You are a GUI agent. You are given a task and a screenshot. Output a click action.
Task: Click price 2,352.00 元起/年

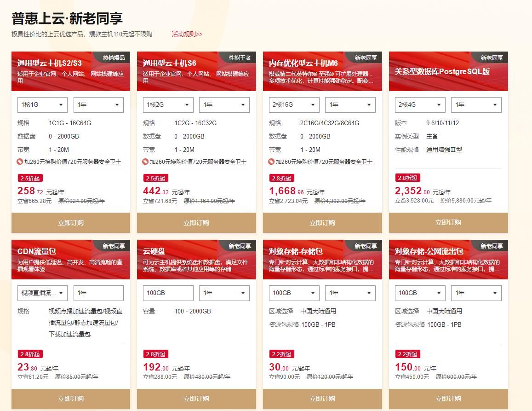point(423,191)
